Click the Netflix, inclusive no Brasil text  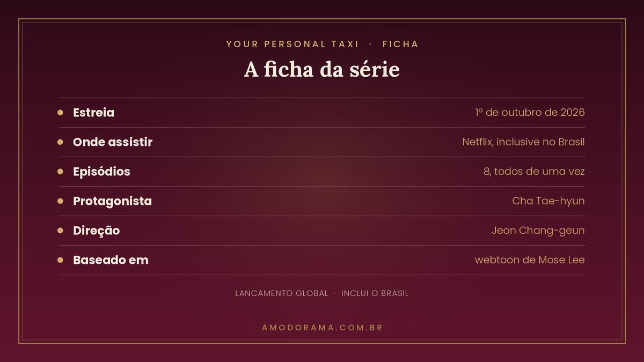pos(523,142)
